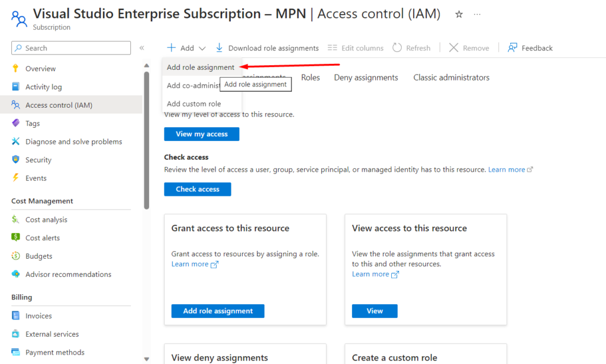
Task: Click the sidebar scrollbar up arrow
Action: (x=147, y=66)
